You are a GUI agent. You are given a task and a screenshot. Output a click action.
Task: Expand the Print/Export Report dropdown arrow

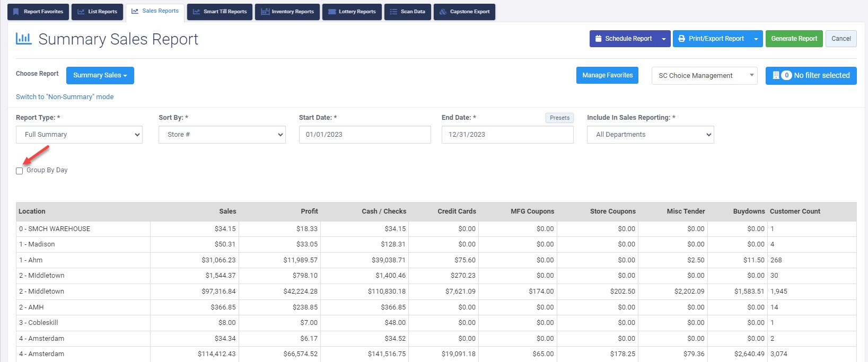(x=756, y=39)
